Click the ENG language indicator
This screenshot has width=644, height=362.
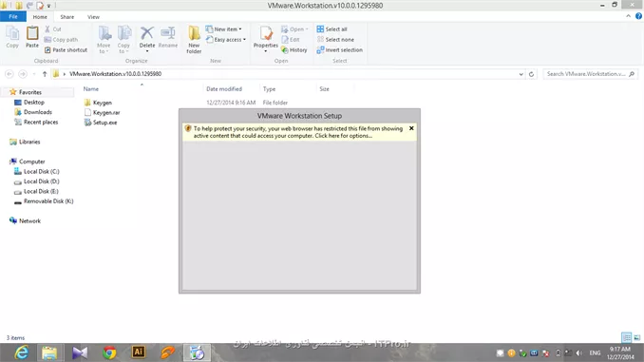point(595,352)
